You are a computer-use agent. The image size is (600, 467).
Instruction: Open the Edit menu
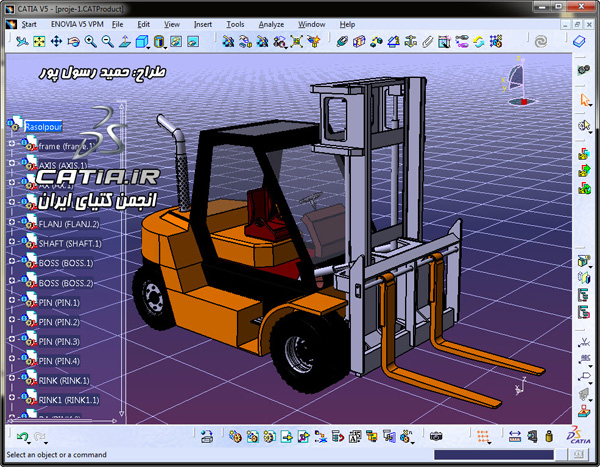143,24
